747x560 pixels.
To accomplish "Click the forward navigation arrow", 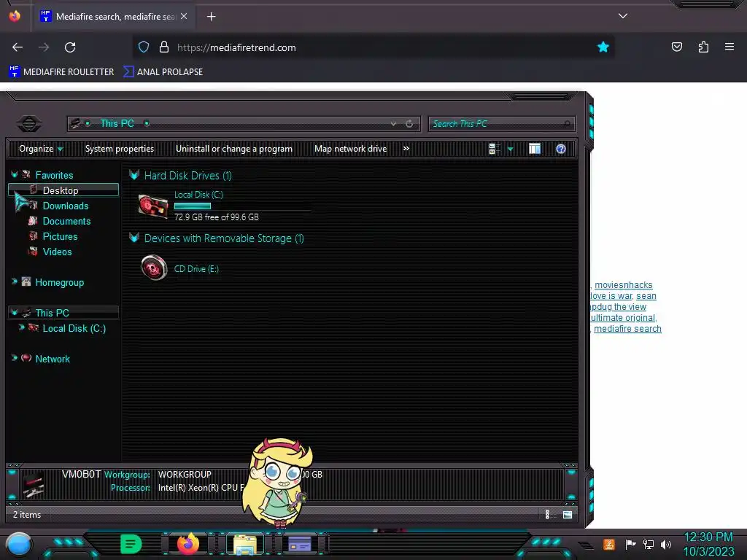I will 44,47.
